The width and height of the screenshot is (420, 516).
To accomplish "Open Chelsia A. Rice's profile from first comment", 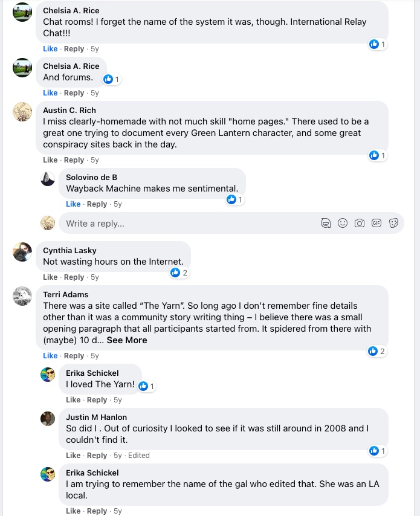I will tap(71, 10).
